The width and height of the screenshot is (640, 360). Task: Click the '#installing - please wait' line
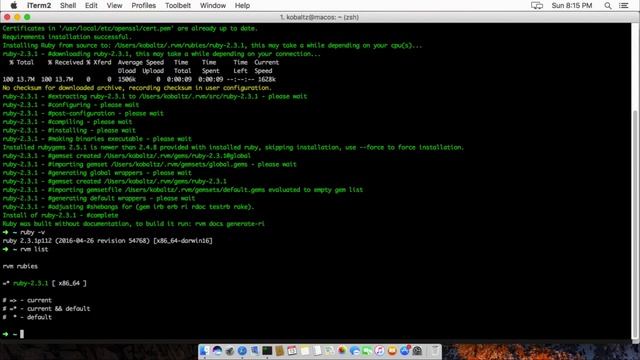(69, 130)
